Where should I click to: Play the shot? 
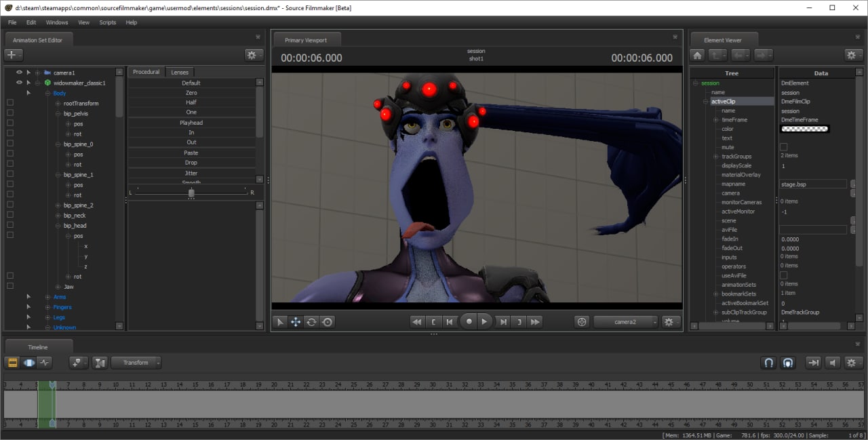tap(484, 322)
